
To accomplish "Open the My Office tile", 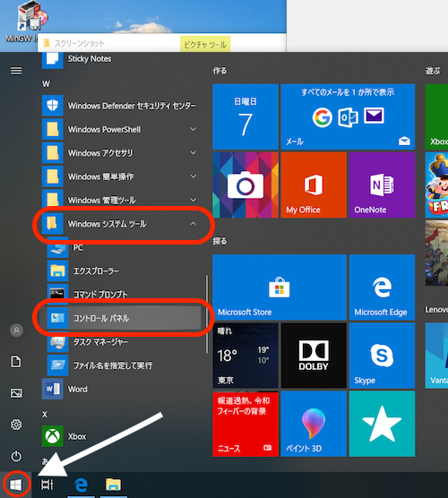I will 314,185.
